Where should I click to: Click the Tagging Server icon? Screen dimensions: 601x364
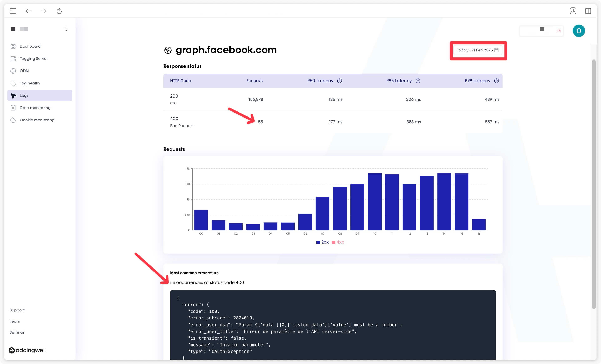(13, 58)
